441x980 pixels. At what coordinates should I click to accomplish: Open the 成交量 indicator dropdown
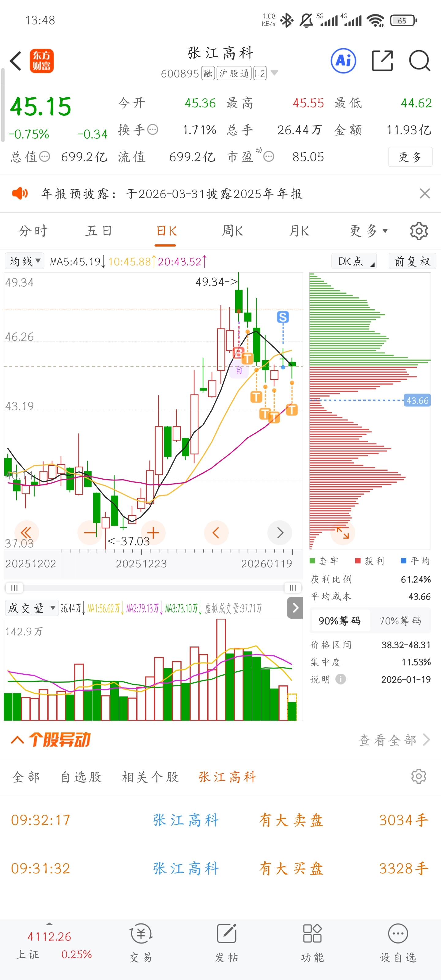[x=32, y=608]
